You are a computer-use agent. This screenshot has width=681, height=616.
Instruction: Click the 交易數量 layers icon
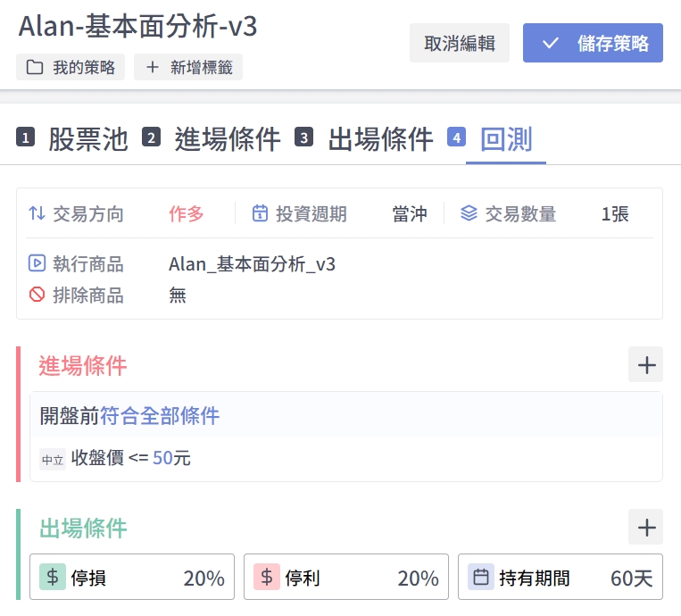pos(469,213)
